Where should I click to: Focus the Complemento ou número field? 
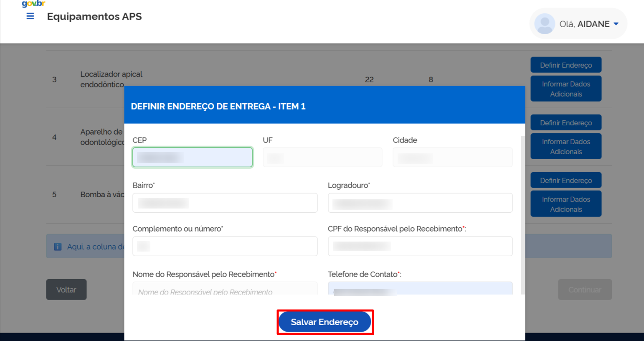click(225, 247)
